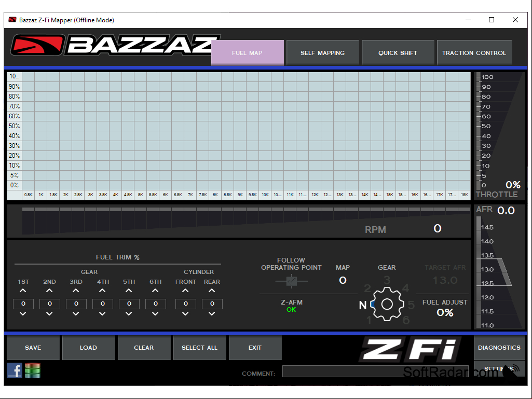This screenshot has height=399, width=532.
Task: Select the 90% throttle row header
Action: 14,87
